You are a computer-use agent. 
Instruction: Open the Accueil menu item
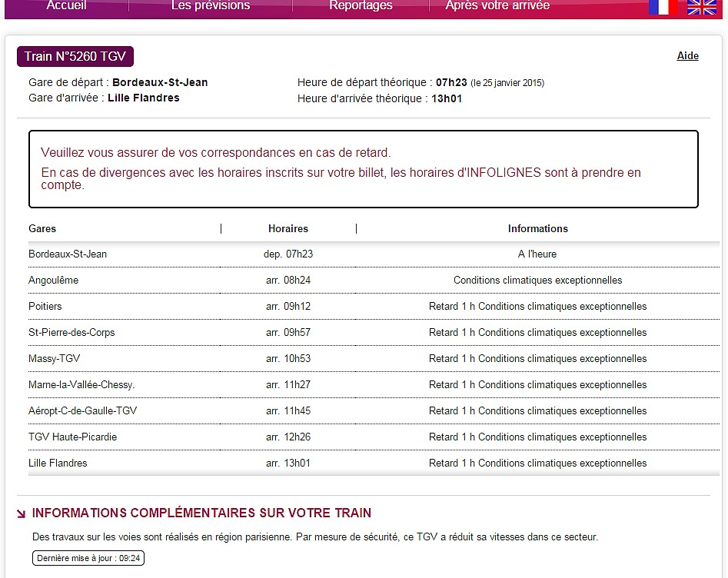point(66,5)
